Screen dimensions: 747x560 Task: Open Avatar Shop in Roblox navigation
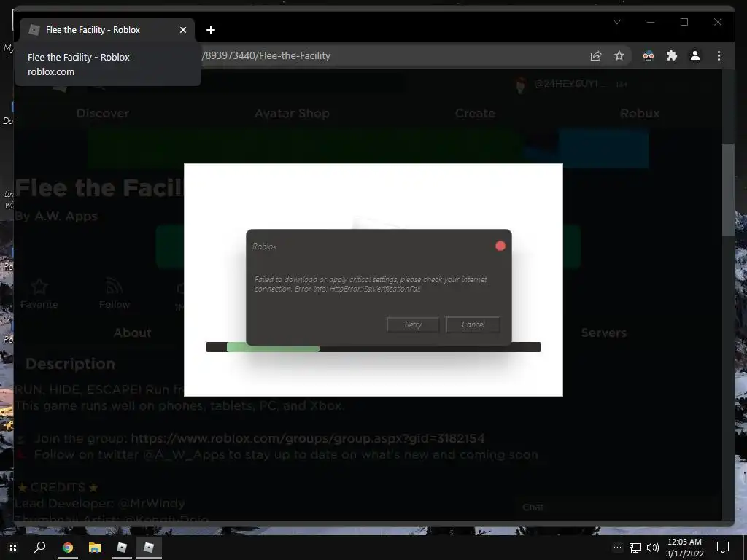click(x=292, y=113)
